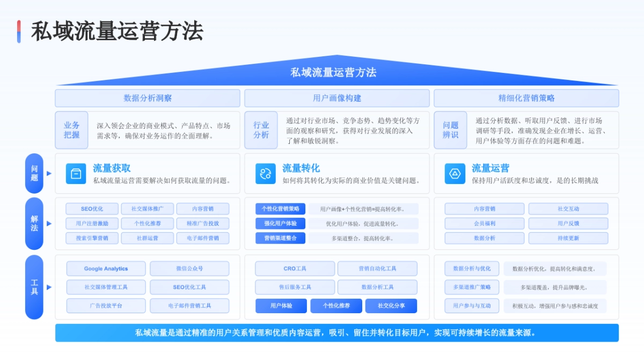This screenshot has height=362, width=644.
Task: Collapse the 工具 sidebar section
Action: click(x=34, y=287)
